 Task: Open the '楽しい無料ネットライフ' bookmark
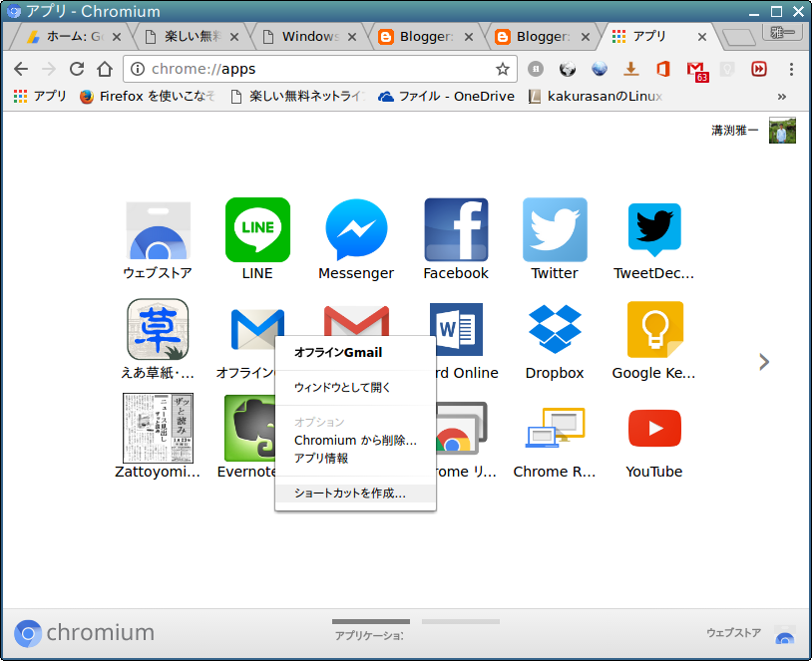298,97
